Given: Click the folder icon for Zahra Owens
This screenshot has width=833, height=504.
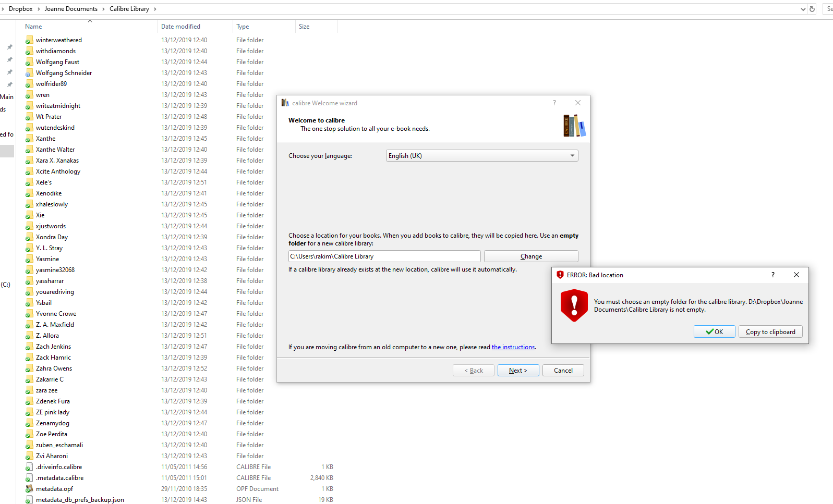Looking at the screenshot, I should click(x=29, y=368).
